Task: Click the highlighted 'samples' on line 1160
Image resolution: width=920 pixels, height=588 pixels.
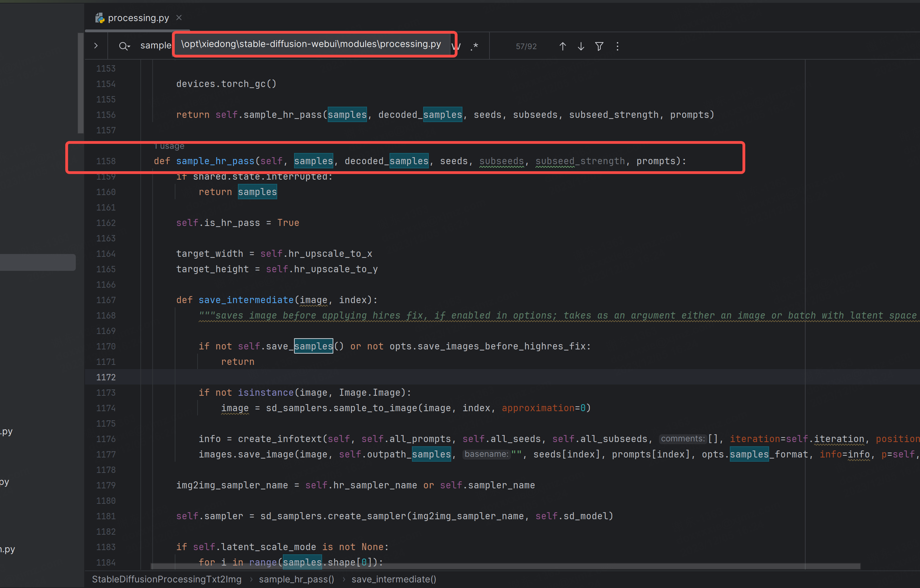Action: tap(257, 192)
